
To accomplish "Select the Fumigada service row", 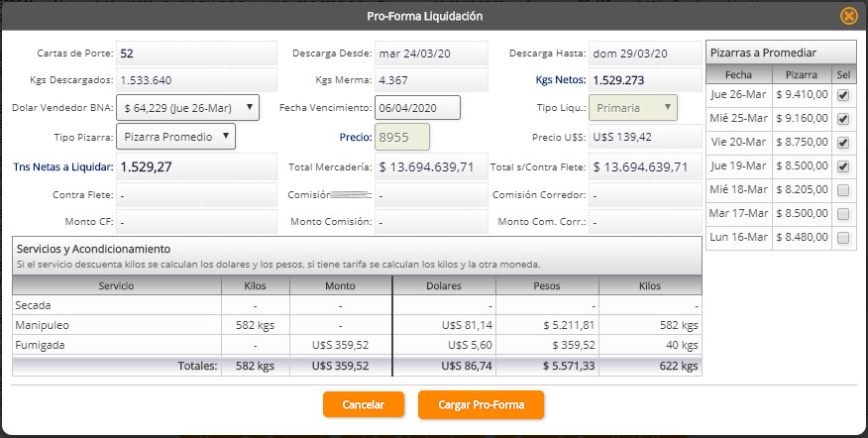I will point(356,345).
